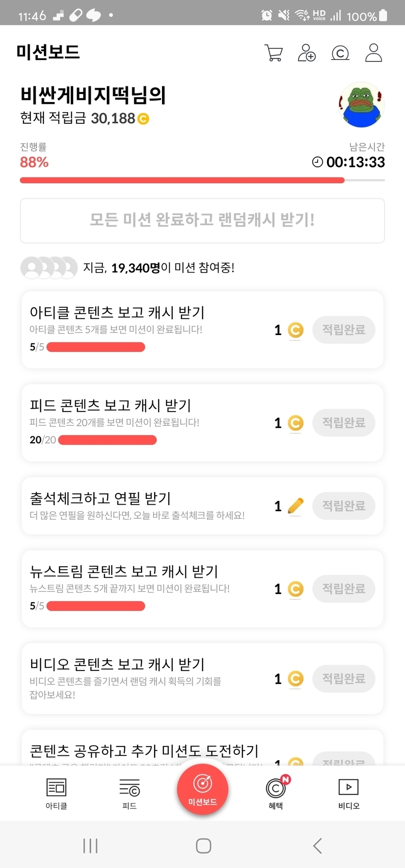Image resolution: width=405 pixels, height=868 pixels.
Task: Open the 혜택 tab
Action: click(x=276, y=792)
